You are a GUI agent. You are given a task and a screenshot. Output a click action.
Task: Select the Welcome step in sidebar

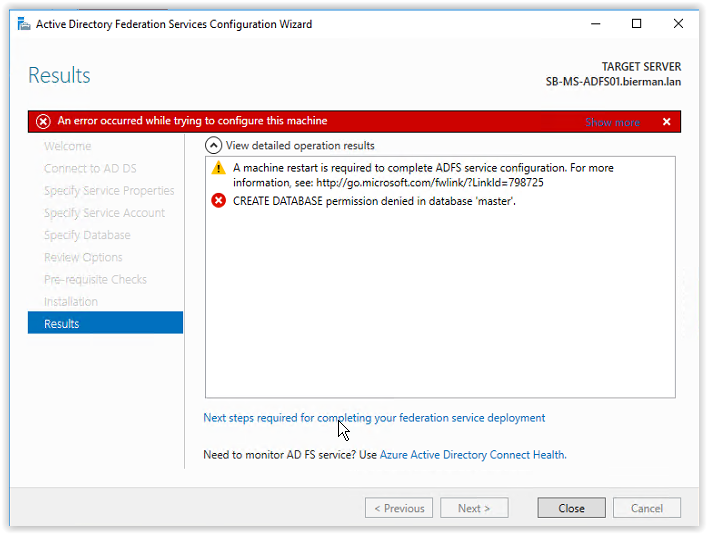[x=68, y=146]
